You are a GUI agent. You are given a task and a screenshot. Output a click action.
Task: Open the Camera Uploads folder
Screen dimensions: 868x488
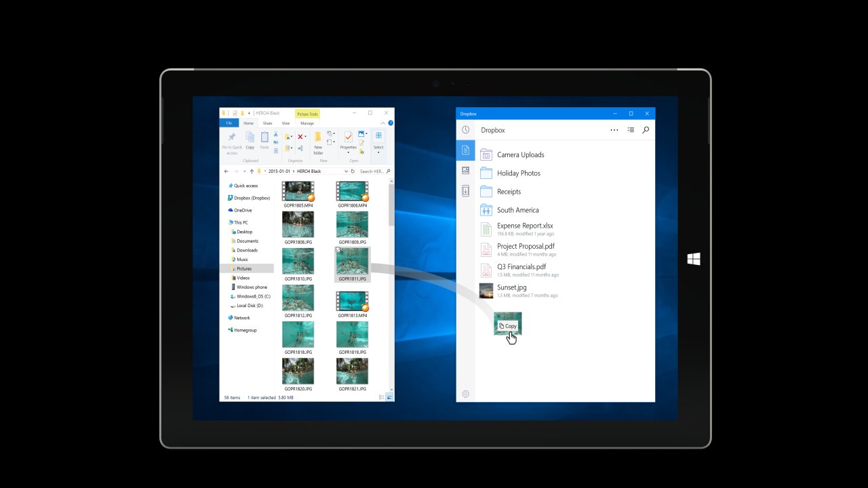(520, 155)
